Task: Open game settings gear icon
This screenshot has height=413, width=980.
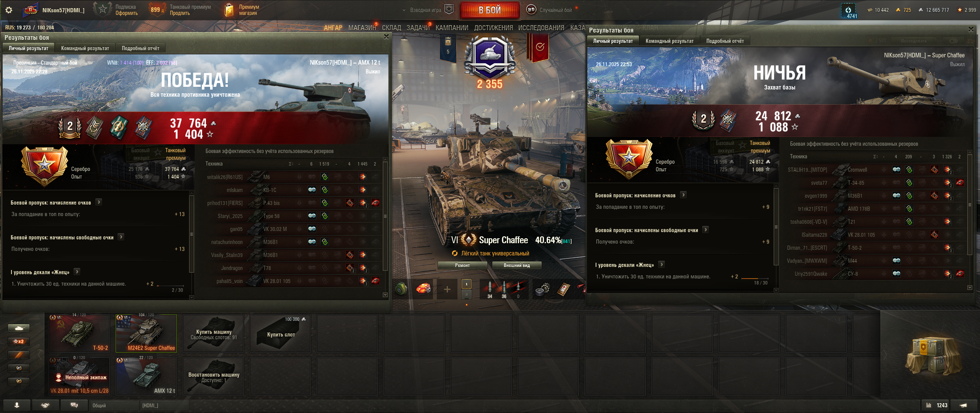Action: (x=8, y=10)
